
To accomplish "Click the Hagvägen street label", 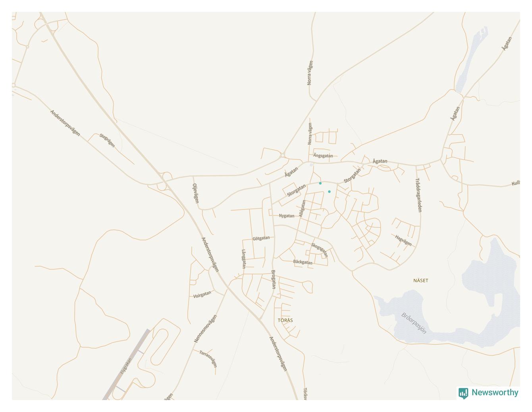I will click(x=403, y=240).
